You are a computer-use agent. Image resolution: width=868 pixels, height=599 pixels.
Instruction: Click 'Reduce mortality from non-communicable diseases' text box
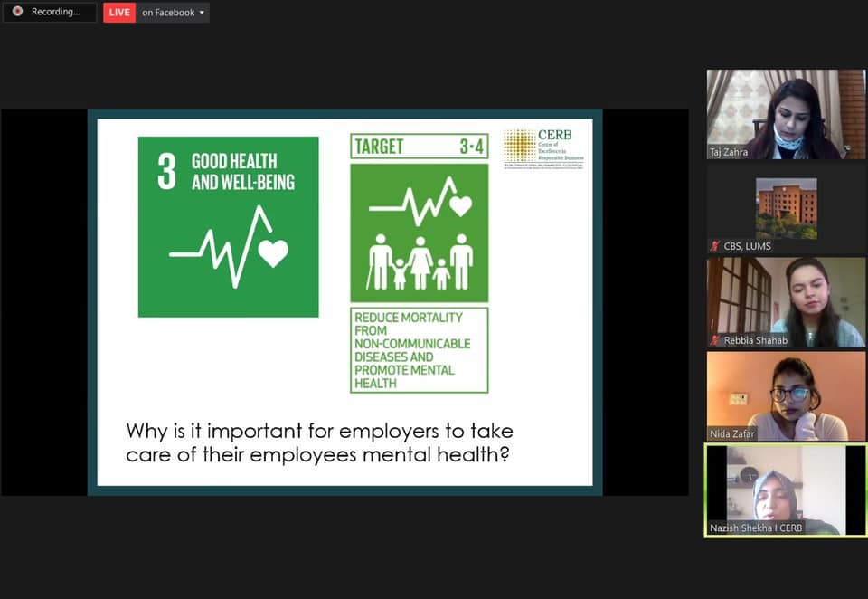click(419, 350)
